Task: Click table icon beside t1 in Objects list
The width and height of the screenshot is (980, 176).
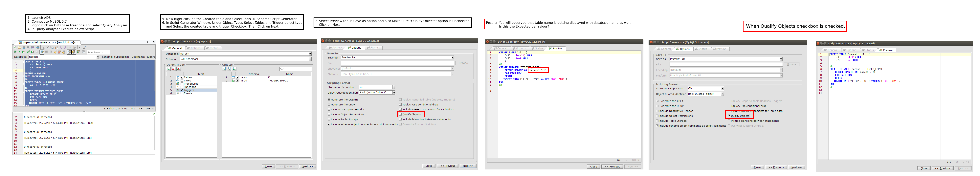Action: (x=234, y=77)
